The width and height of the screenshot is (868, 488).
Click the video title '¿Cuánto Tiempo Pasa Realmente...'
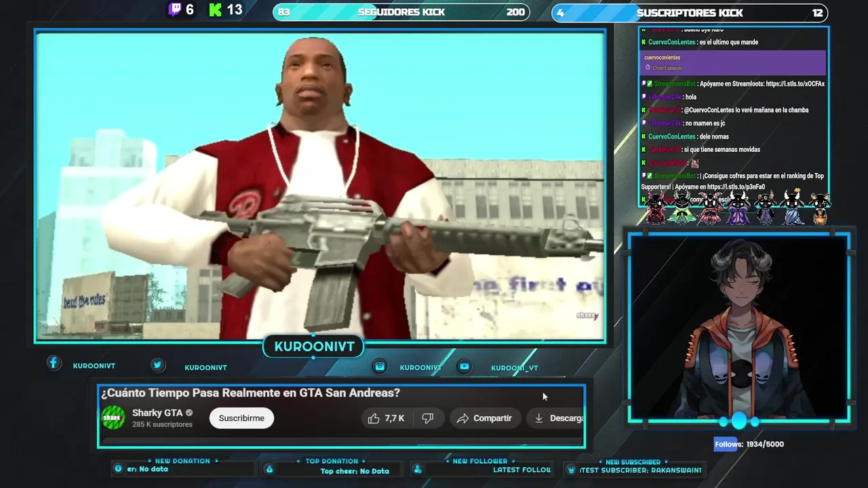(250, 393)
